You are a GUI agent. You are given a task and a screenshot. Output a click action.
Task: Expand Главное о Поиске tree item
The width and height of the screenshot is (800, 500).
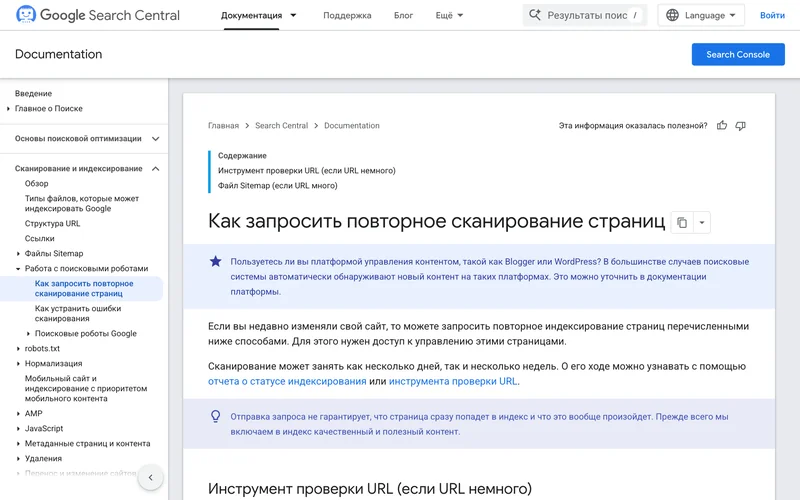point(8,109)
